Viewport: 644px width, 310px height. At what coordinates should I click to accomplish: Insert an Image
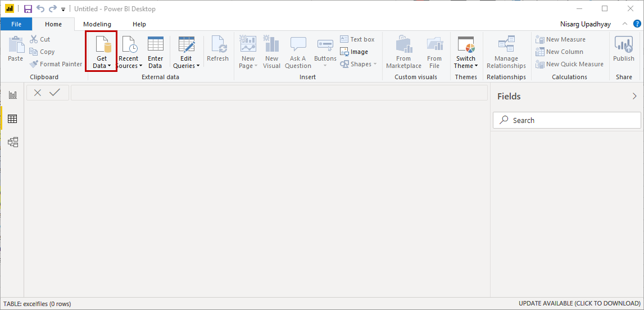point(353,52)
